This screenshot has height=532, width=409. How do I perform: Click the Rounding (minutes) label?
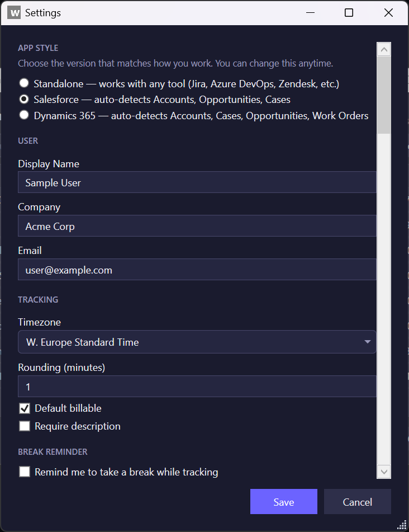[x=61, y=368]
